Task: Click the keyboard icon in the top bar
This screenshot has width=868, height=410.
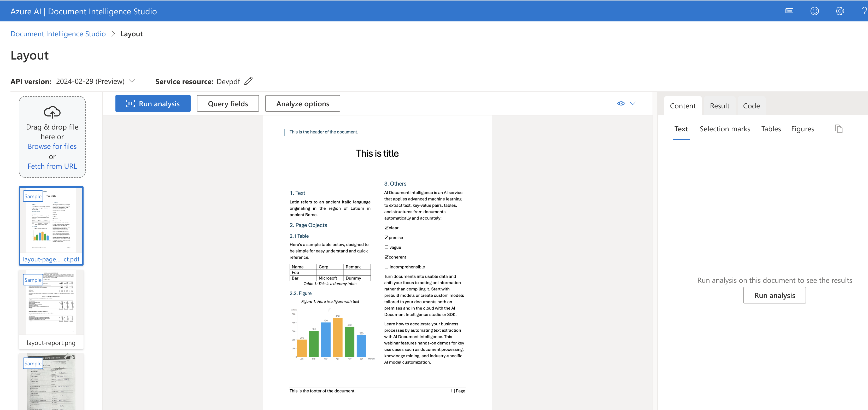Action: [x=789, y=11]
